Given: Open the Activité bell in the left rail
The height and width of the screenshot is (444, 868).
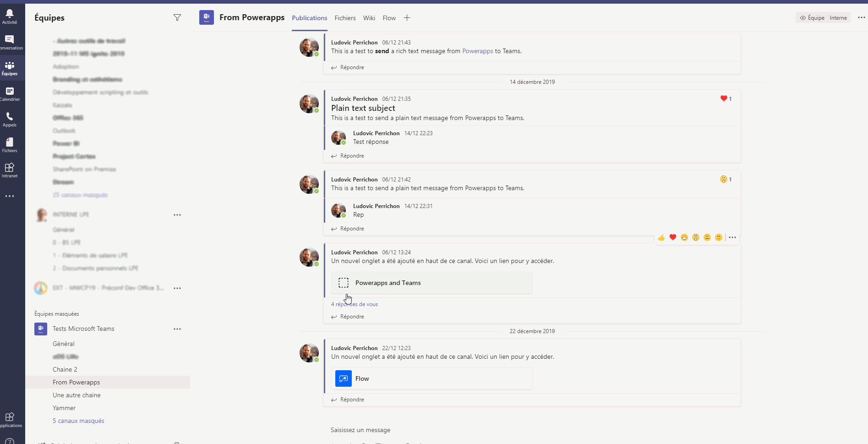Looking at the screenshot, I should click(x=10, y=16).
